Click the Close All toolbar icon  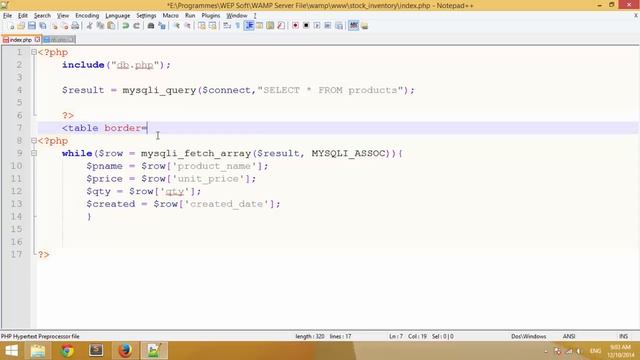[64, 26]
